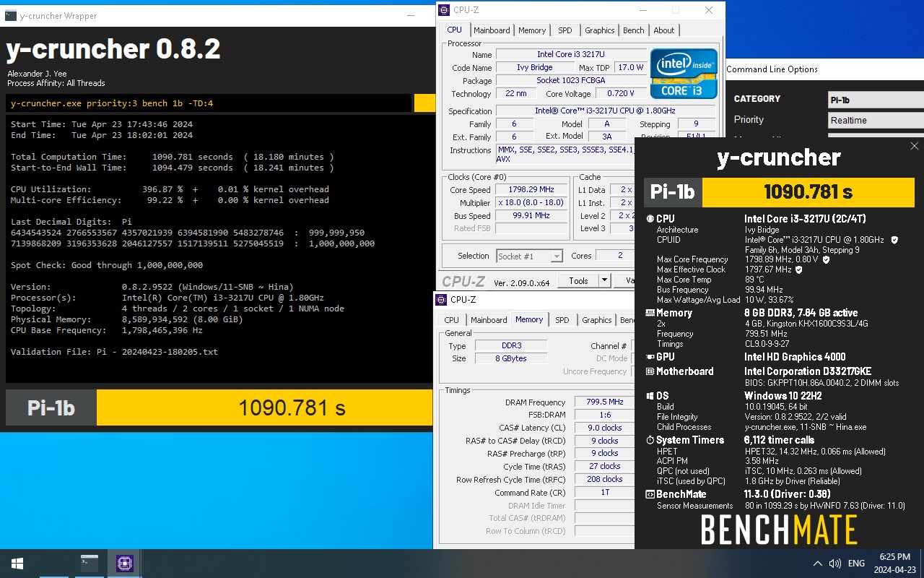The image size is (924, 578).
Task: Click the ENG language indicator
Action: 856,564
